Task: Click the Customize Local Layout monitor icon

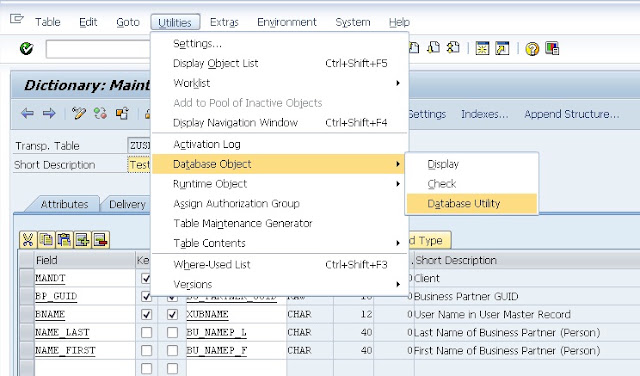Action: [552, 49]
